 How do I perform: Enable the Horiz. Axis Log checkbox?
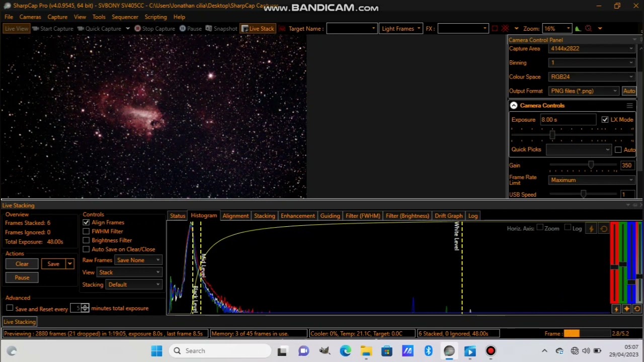click(568, 228)
